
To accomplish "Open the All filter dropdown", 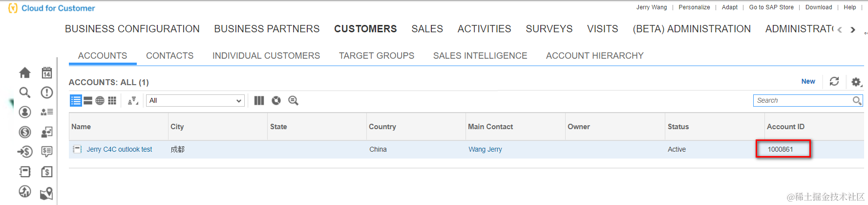I will [x=195, y=100].
